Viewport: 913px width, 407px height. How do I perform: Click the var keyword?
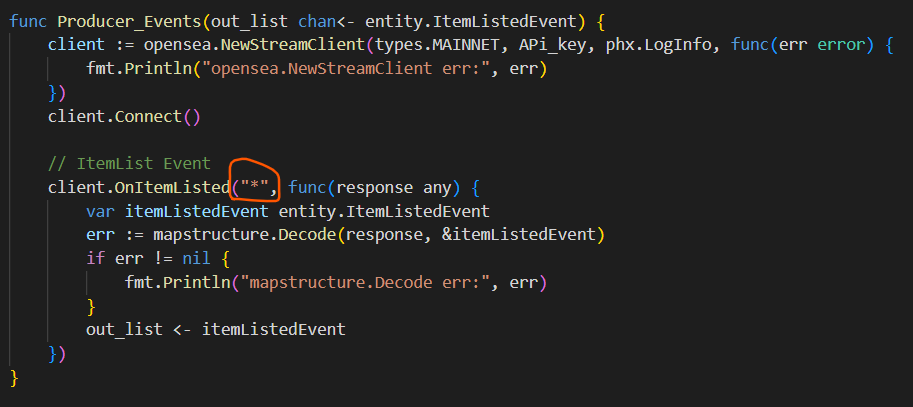(101, 211)
